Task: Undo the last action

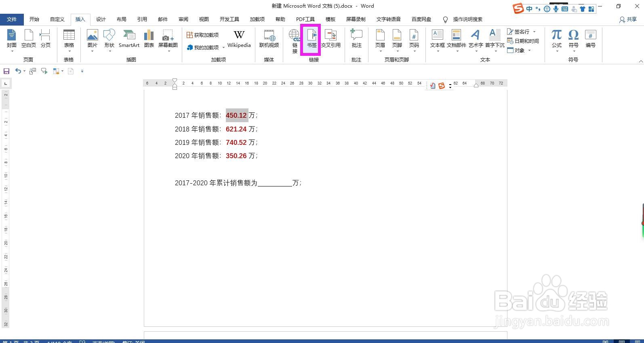Action: (18, 71)
